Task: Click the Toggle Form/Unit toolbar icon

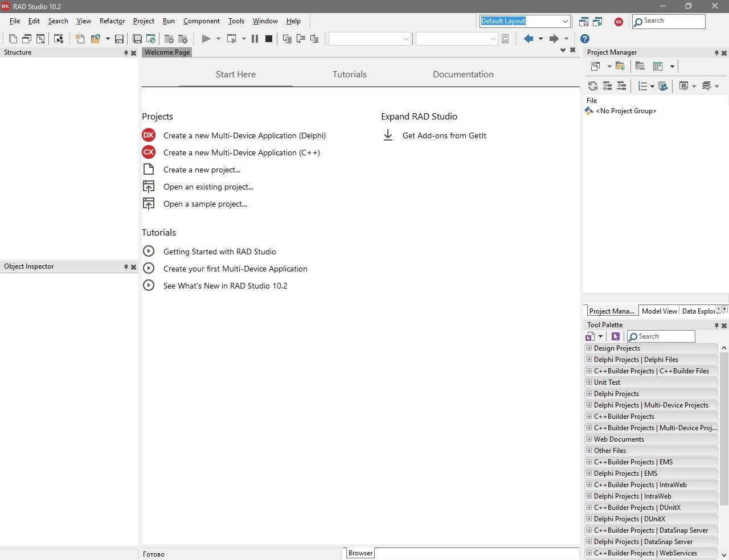Action: pos(40,39)
